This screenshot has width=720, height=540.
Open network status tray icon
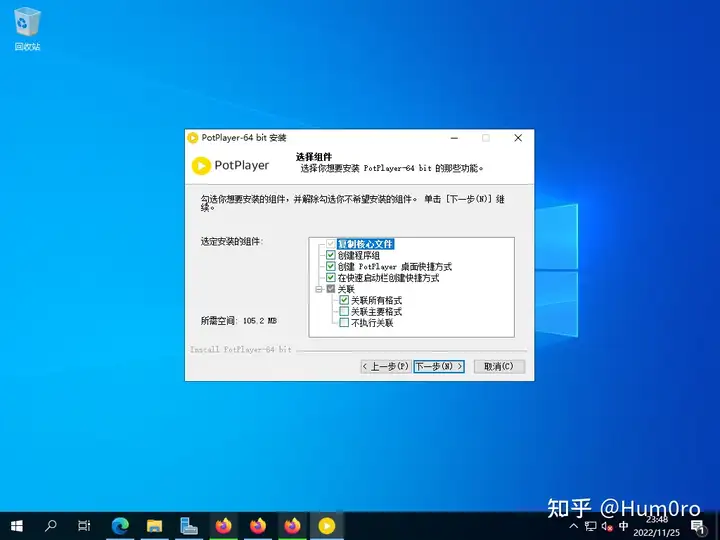coord(591,526)
